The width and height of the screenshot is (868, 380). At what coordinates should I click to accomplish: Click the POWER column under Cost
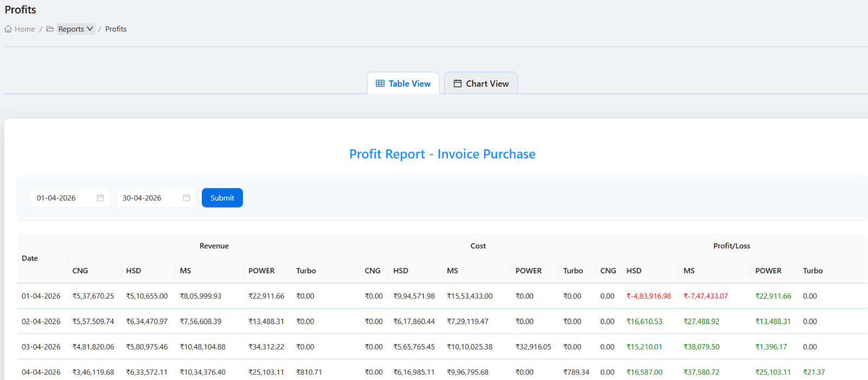click(x=528, y=270)
